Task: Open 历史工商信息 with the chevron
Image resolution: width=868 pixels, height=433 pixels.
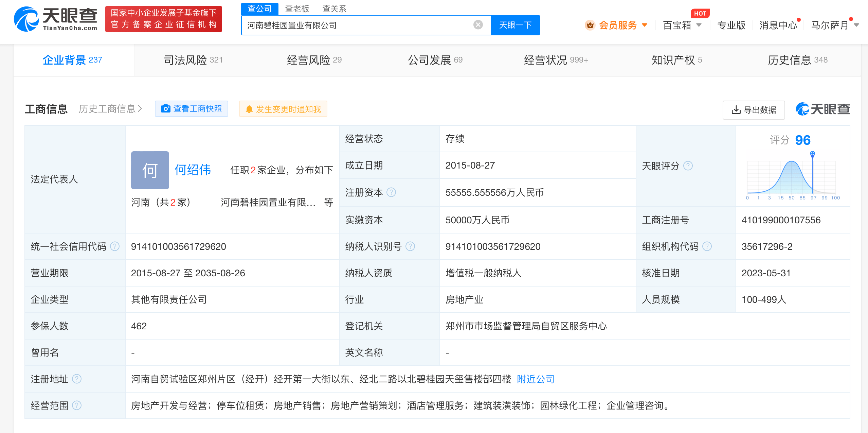Action: pyautogui.click(x=110, y=109)
